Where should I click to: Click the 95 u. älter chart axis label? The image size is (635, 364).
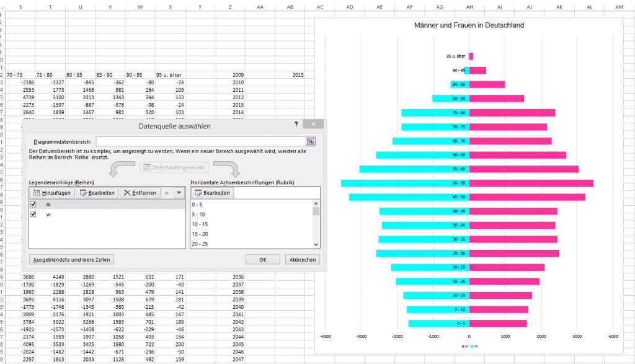coord(456,56)
